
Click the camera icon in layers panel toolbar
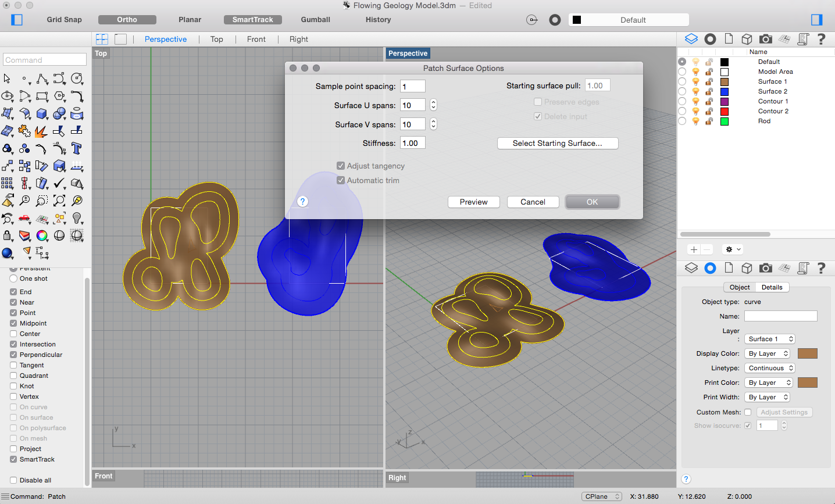click(766, 39)
